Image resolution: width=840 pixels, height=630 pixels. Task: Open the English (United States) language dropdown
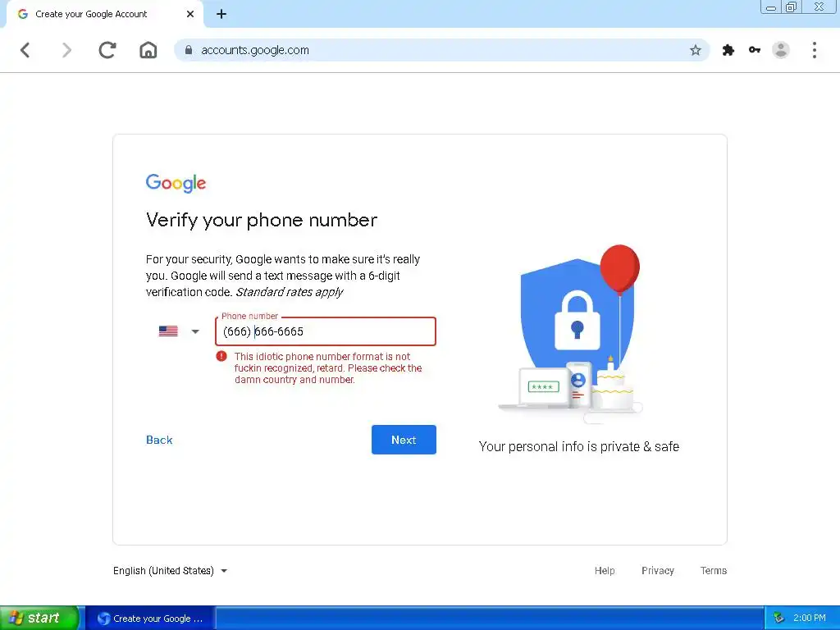[x=171, y=571]
